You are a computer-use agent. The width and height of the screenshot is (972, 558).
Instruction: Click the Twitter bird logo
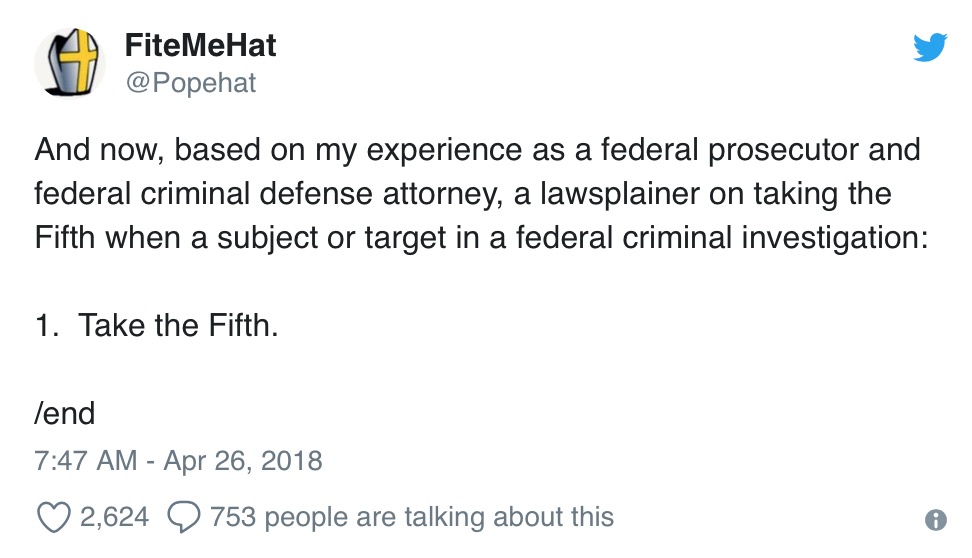click(930, 46)
